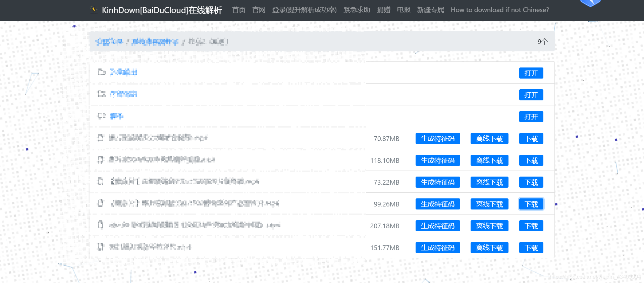Viewport: 644px width, 283px height.
Task: Open the second folder's name link
Action: click(123, 94)
